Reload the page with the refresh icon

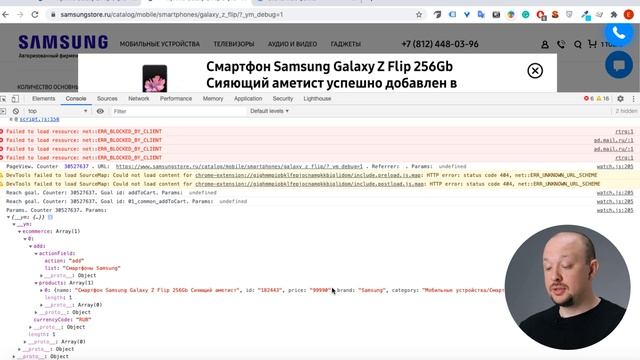click(35, 15)
